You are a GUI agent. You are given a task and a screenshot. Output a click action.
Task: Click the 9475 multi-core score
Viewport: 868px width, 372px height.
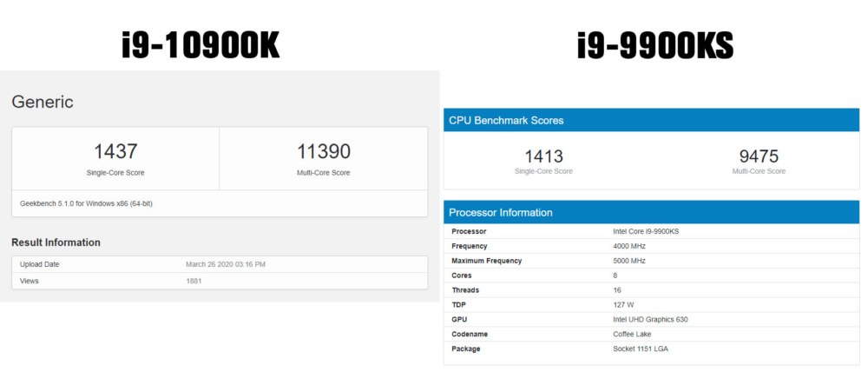pyautogui.click(x=759, y=156)
